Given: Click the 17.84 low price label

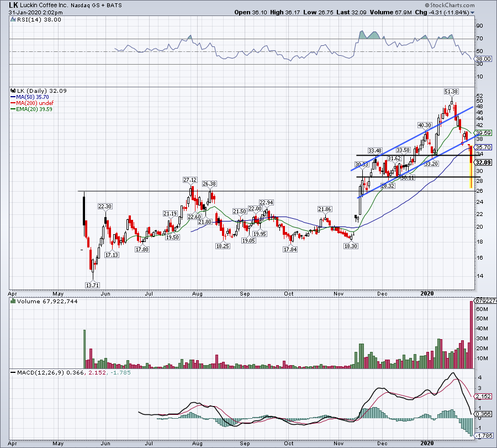Looking at the screenshot, I should 290,249.
